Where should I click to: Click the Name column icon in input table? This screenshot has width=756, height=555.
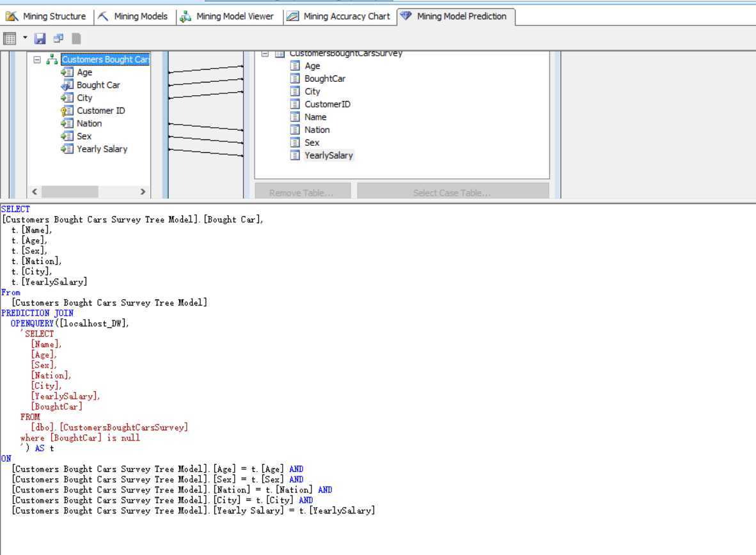coord(295,117)
